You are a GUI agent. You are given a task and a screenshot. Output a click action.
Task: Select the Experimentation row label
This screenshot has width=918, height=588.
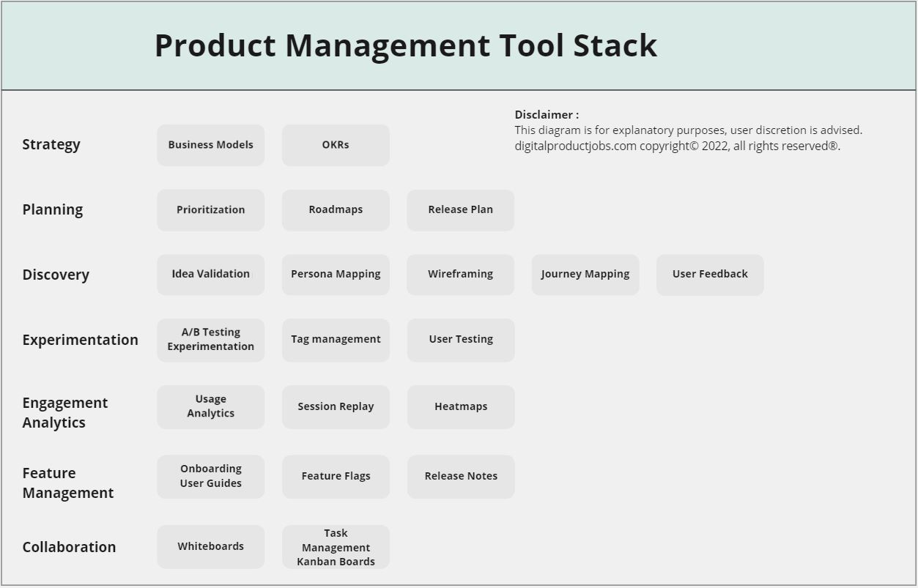point(80,340)
